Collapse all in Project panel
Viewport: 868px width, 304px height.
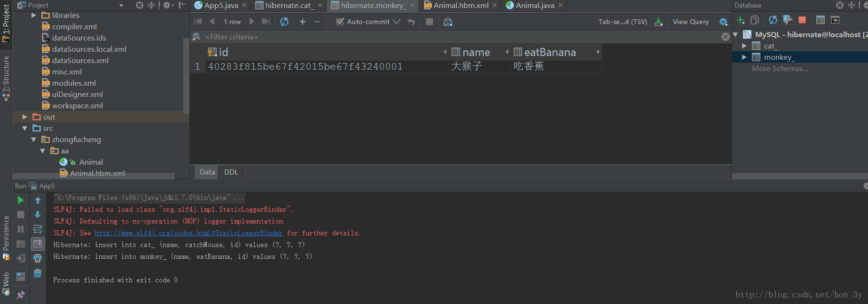pyautogui.click(x=151, y=6)
